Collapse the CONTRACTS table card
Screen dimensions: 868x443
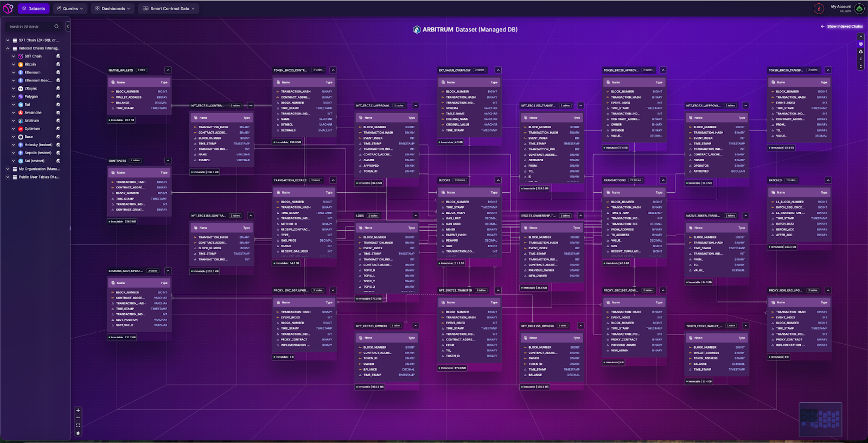[x=168, y=161]
